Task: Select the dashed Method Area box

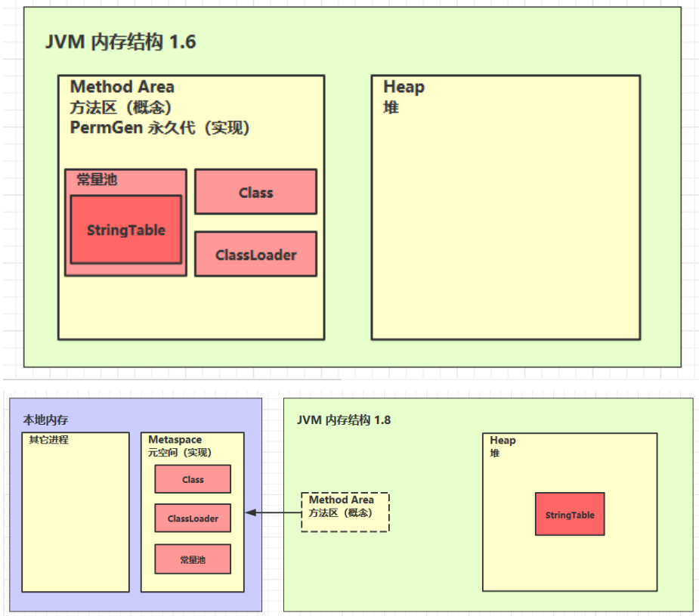Action: coord(345,512)
